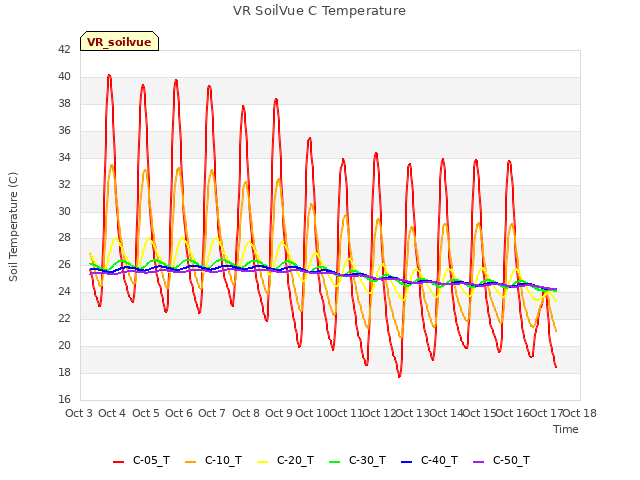Click the 34 y-axis tick label

tap(64, 157)
